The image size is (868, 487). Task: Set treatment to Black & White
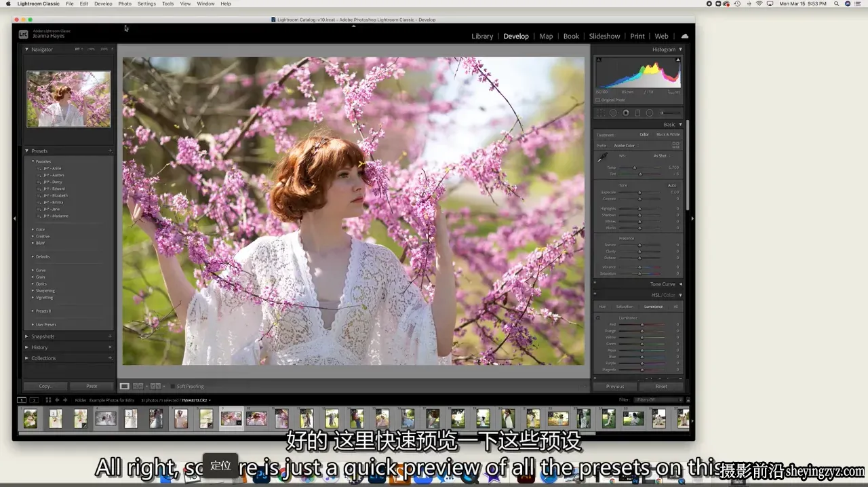(x=668, y=134)
